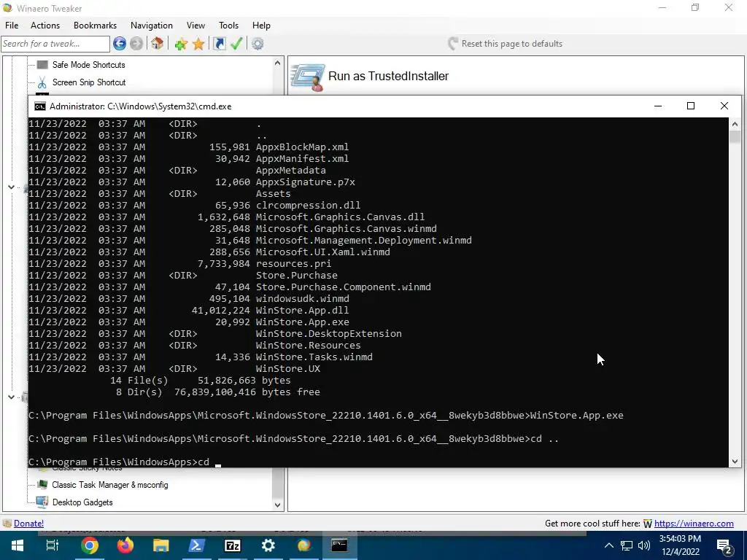
Task: Open the Navigation menu
Action: [152, 26]
